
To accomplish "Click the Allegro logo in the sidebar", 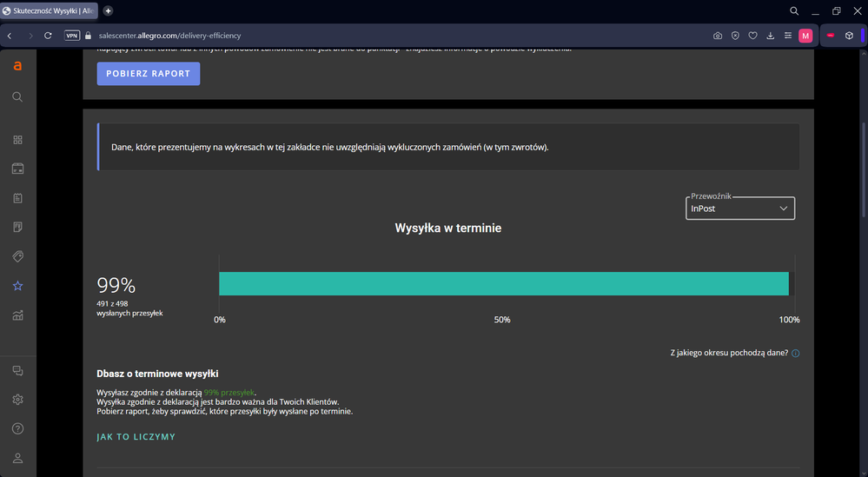I will 17,66.
